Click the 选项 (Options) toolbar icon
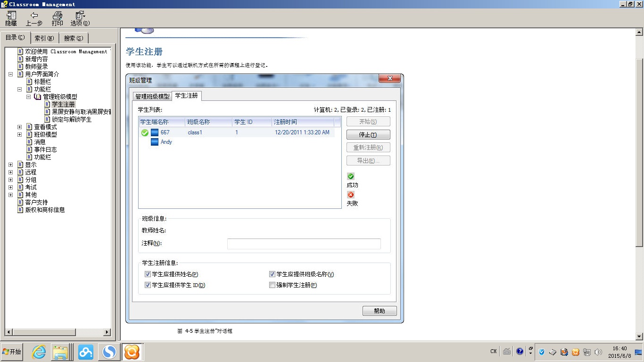This screenshot has height=362, width=644. (79, 19)
